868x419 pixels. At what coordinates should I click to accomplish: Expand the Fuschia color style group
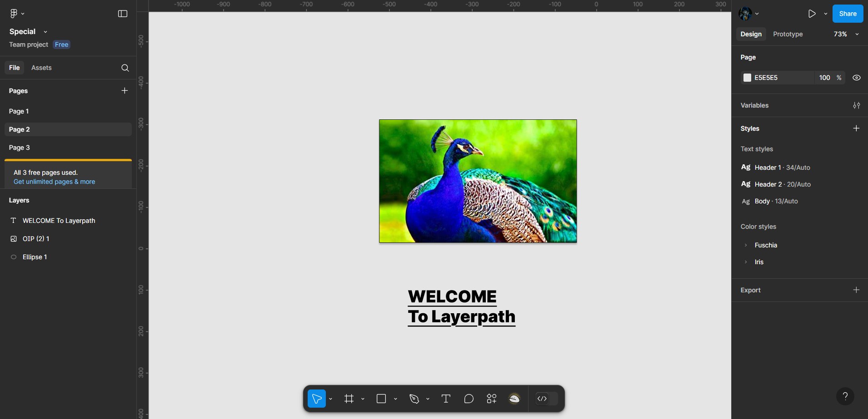click(746, 245)
